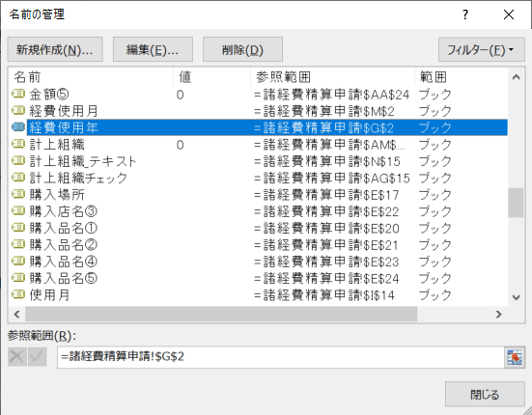Select the 購入品名② name row
This screenshot has width=532, height=415.
pyautogui.click(x=259, y=244)
